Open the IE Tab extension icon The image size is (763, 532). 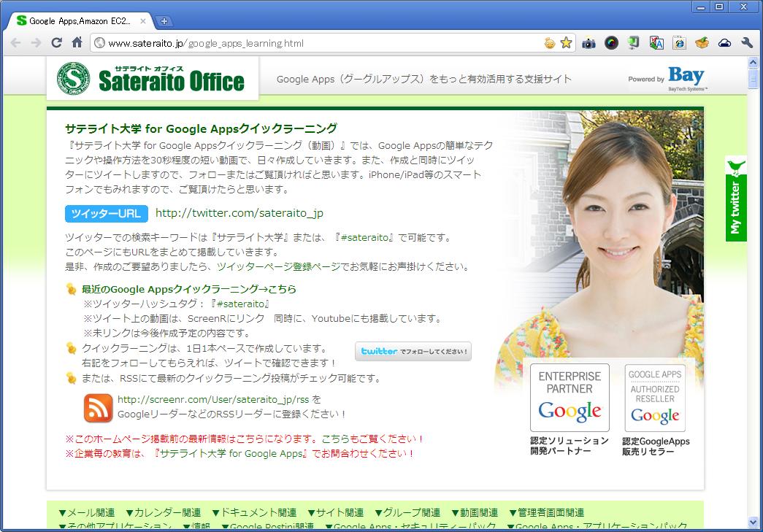coord(679,43)
